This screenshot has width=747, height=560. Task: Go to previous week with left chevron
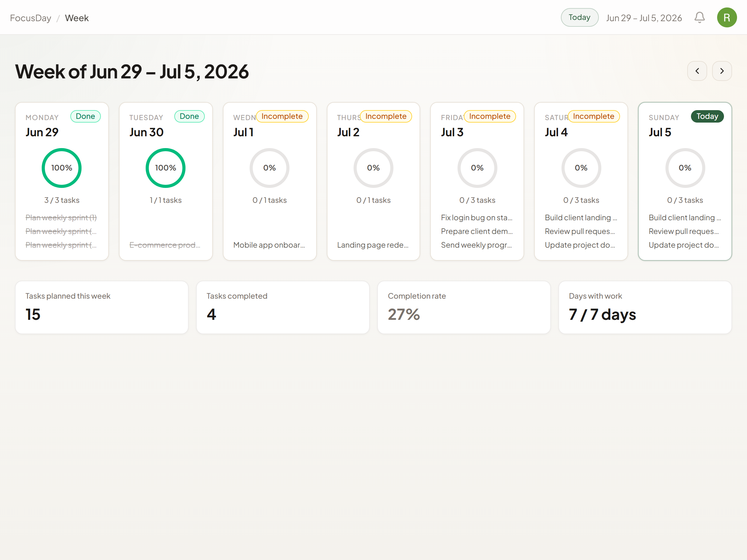click(697, 71)
